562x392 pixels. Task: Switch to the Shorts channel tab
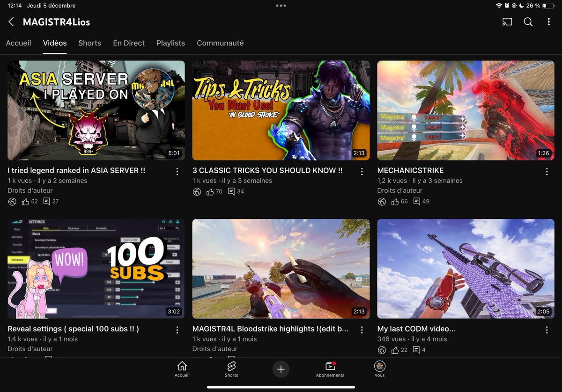[89, 43]
